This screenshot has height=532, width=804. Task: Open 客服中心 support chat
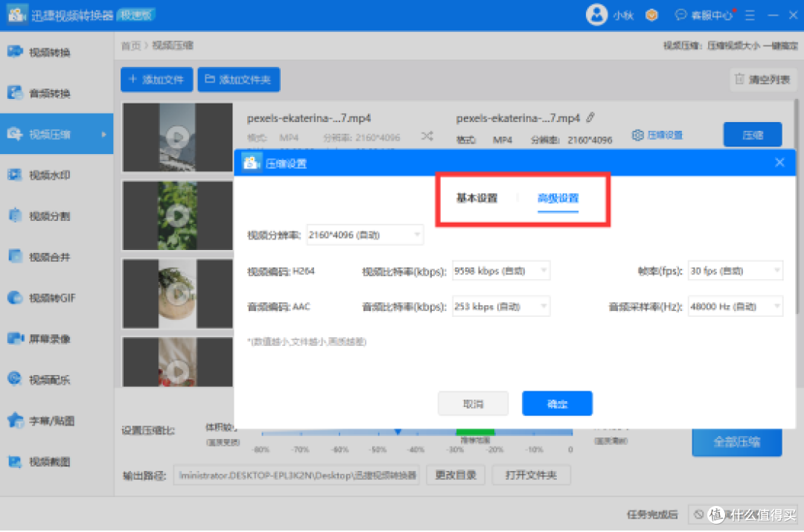704,15
